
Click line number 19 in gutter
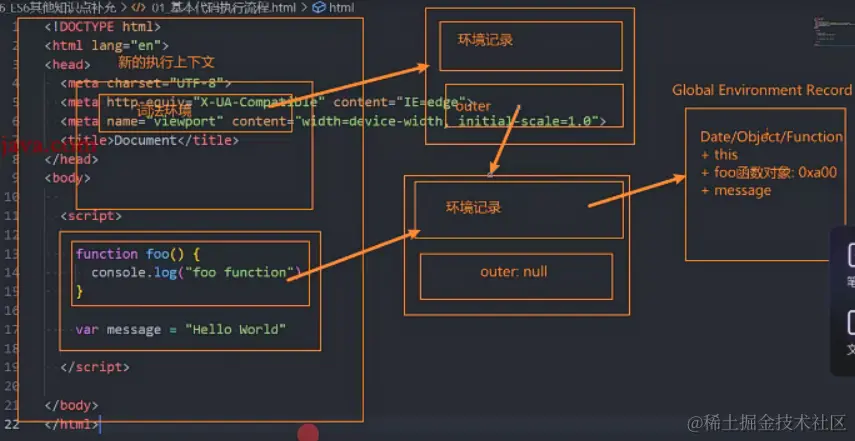[11, 367]
